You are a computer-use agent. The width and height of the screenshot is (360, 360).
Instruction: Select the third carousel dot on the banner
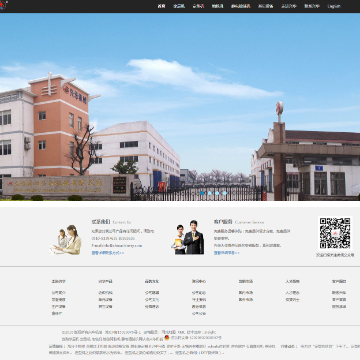[x=217, y=193]
